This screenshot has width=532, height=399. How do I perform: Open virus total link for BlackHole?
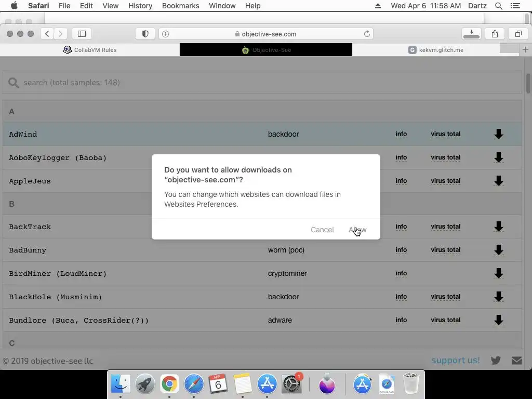[445, 297]
